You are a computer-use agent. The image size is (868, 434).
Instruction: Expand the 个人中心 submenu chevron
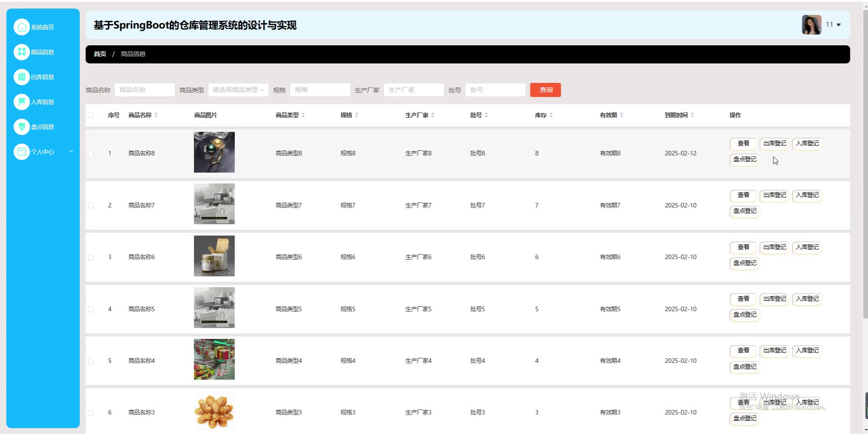(71, 152)
